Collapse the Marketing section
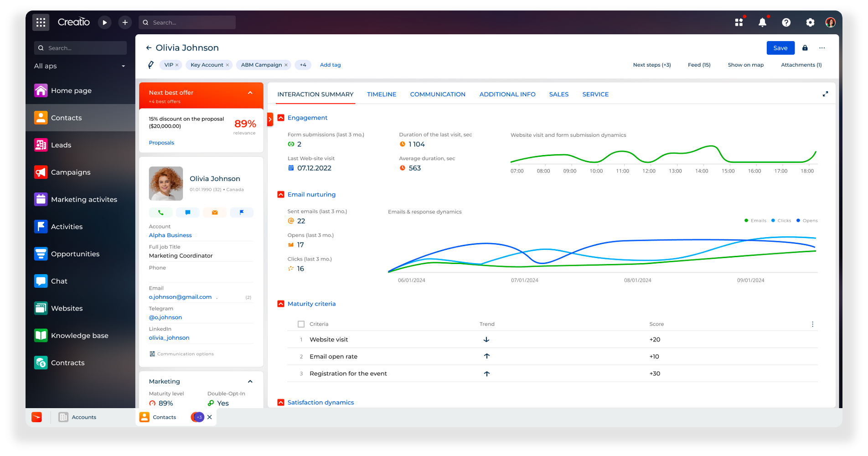This screenshot has height=456, width=868. [x=250, y=382]
